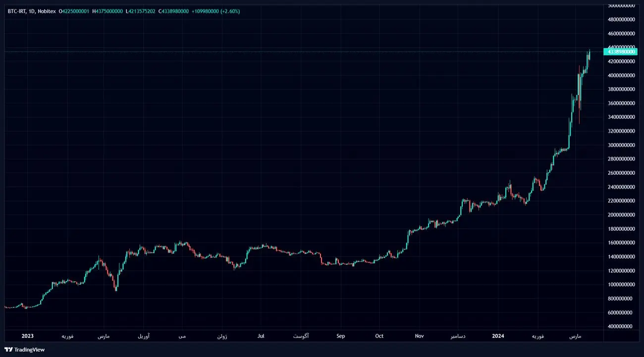Click the latest green candle at chart peak
This screenshot has height=357, width=644.
pos(589,54)
